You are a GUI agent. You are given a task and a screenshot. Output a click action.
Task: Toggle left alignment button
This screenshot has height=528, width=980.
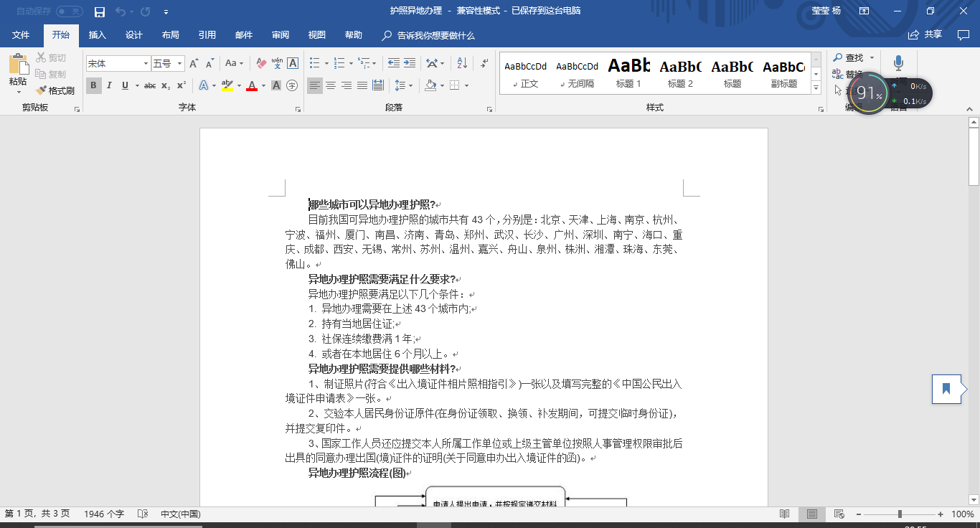pos(315,85)
